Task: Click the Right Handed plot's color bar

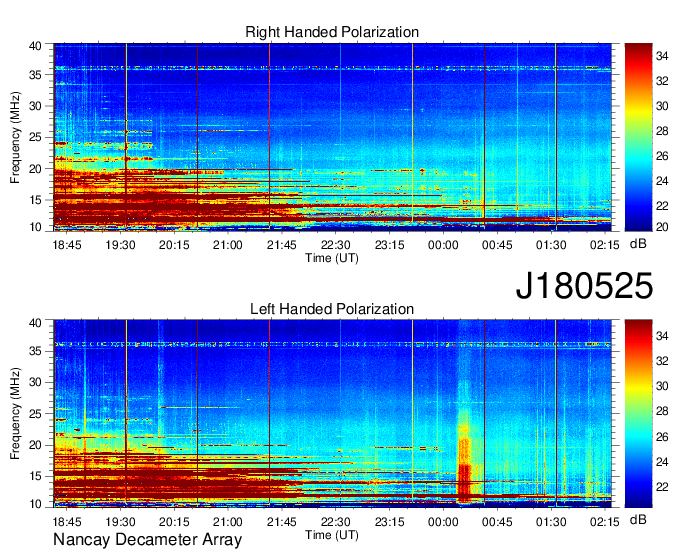Action: coord(638,137)
